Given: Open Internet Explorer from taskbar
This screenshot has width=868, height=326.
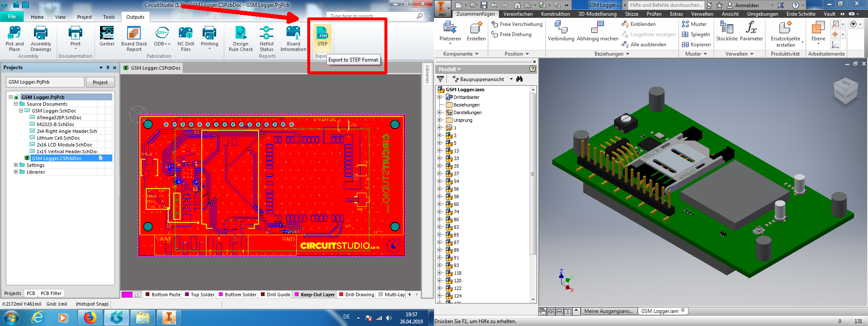Looking at the screenshot, I should click(38, 318).
